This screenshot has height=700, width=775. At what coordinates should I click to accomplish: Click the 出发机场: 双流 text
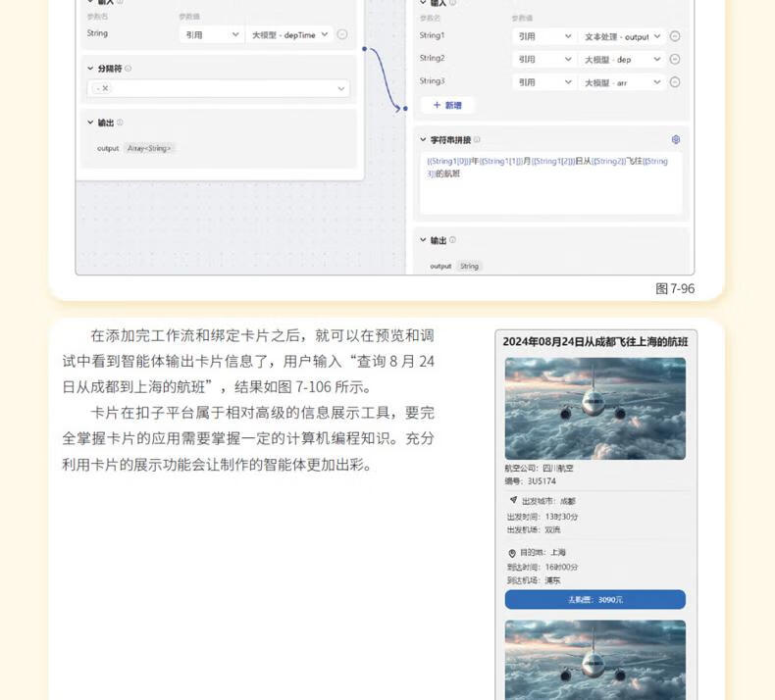click(534, 530)
